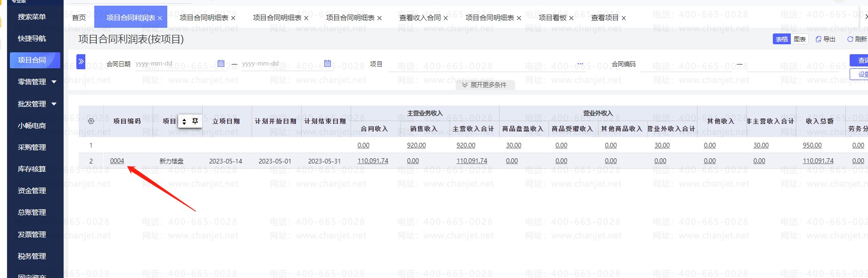Switch to the 查看收入合同 tab

click(420, 18)
